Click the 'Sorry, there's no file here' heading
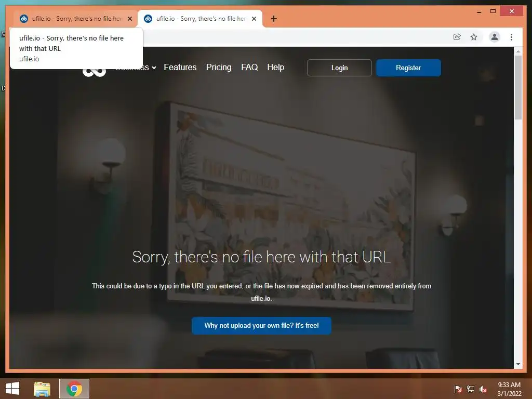Image resolution: width=532 pixels, height=399 pixels. click(261, 257)
